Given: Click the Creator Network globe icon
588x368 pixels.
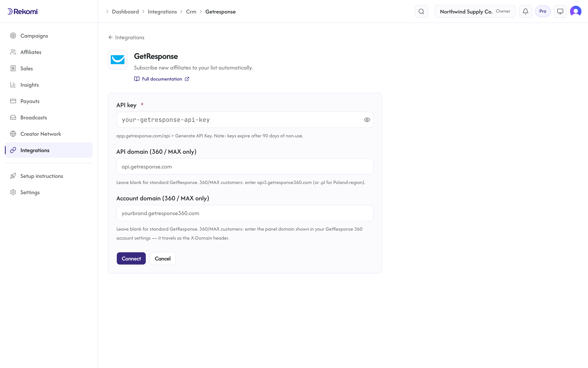Looking at the screenshot, I should click(13, 134).
